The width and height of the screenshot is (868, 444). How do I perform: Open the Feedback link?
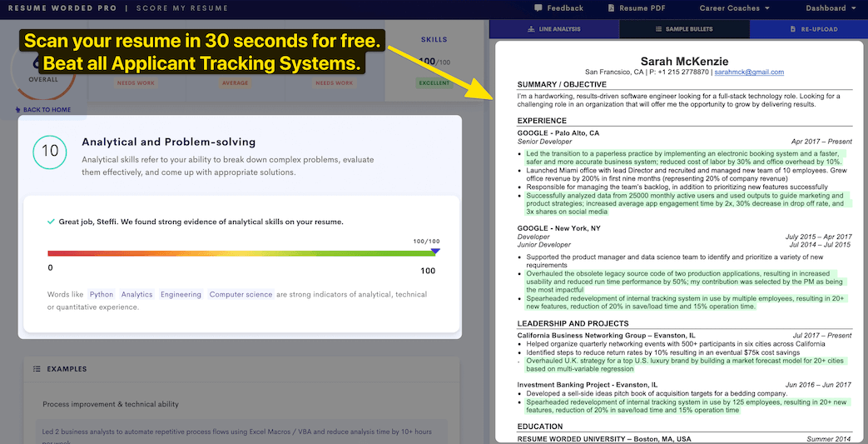(559, 8)
